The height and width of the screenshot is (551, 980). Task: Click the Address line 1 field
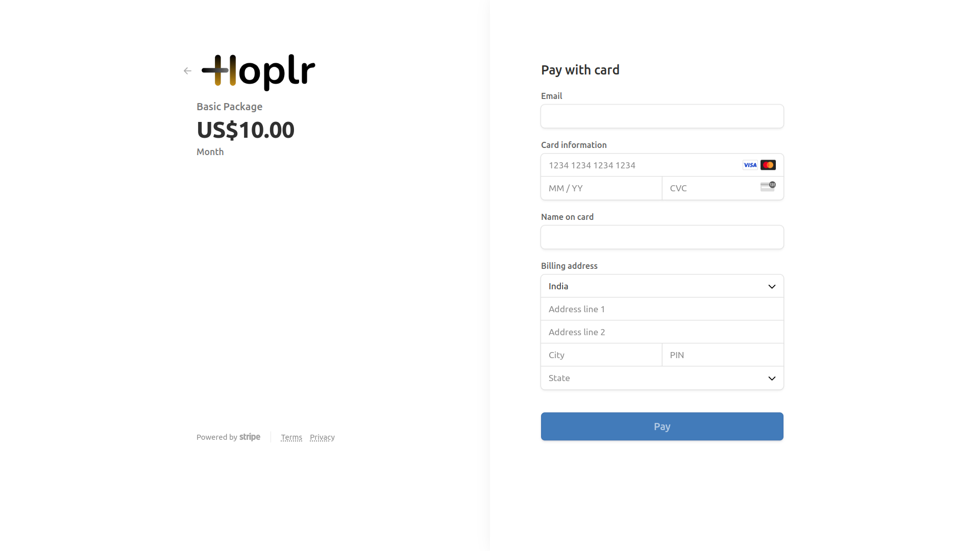pyautogui.click(x=662, y=309)
